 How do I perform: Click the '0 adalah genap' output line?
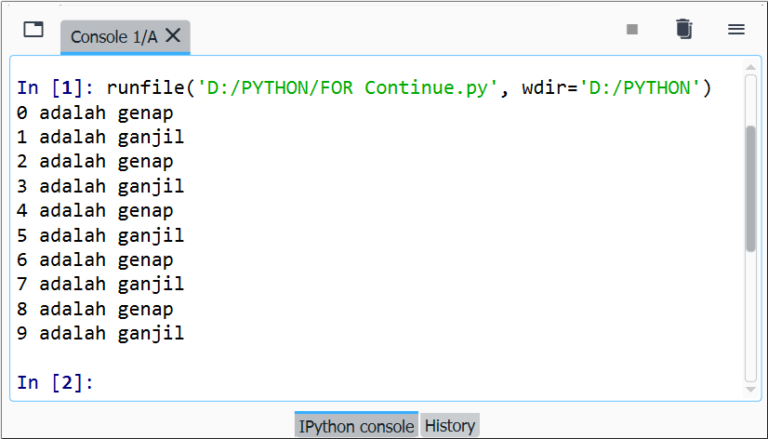pyautogui.click(x=95, y=112)
